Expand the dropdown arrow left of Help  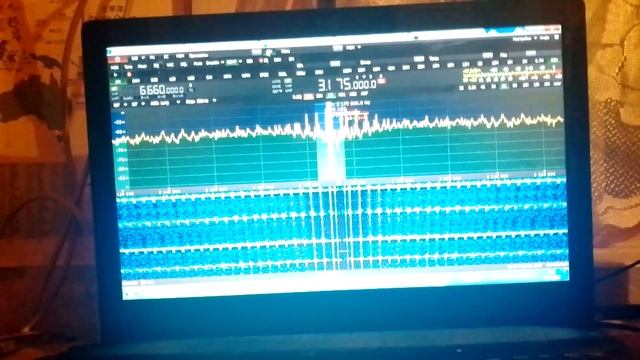pos(535,38)
